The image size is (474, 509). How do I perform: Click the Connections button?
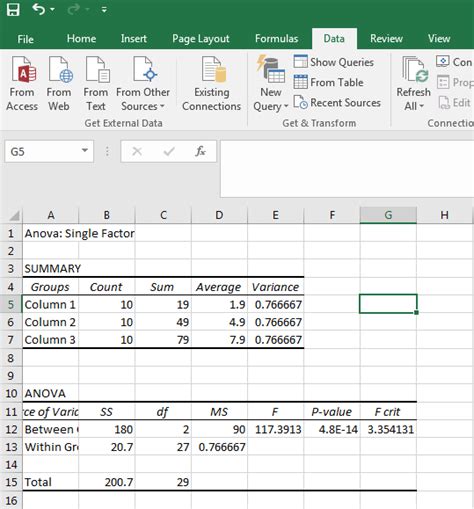tap(455, 62)
